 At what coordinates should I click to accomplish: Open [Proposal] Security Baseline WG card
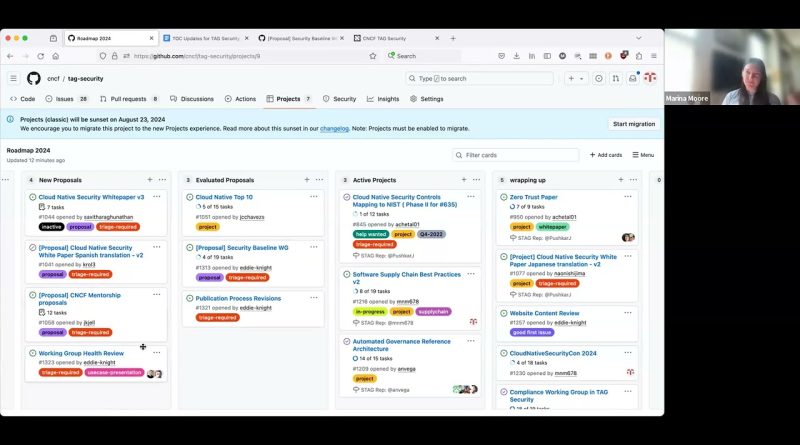(x=242, y=248)
